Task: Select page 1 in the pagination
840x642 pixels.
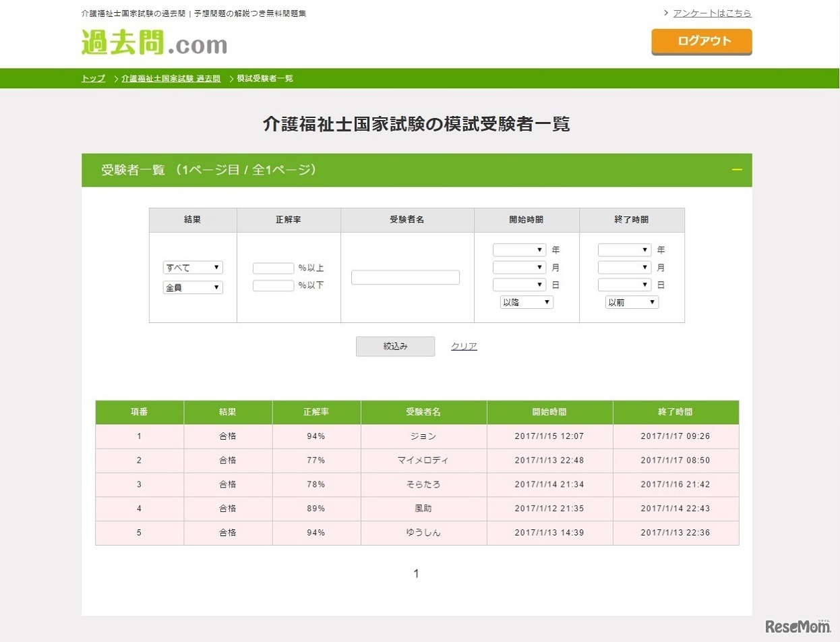Action: click(x=416, y=573)
